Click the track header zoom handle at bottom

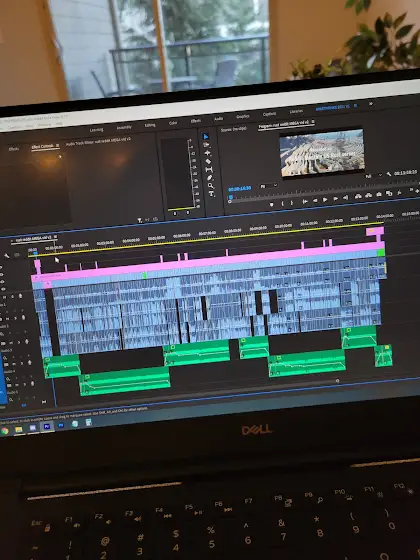[44, 402]
